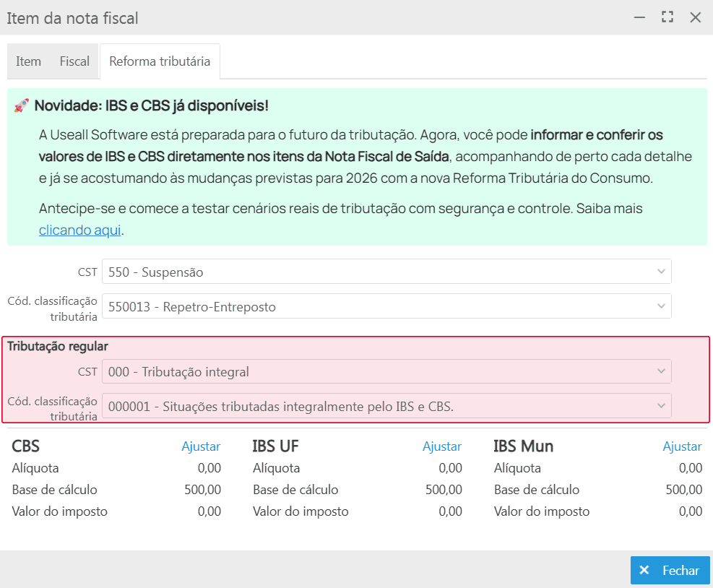This screenshot has height=588, width=713.
Task: Minimize the Item da nota fiscal dialog
Action: pos(639,17)
